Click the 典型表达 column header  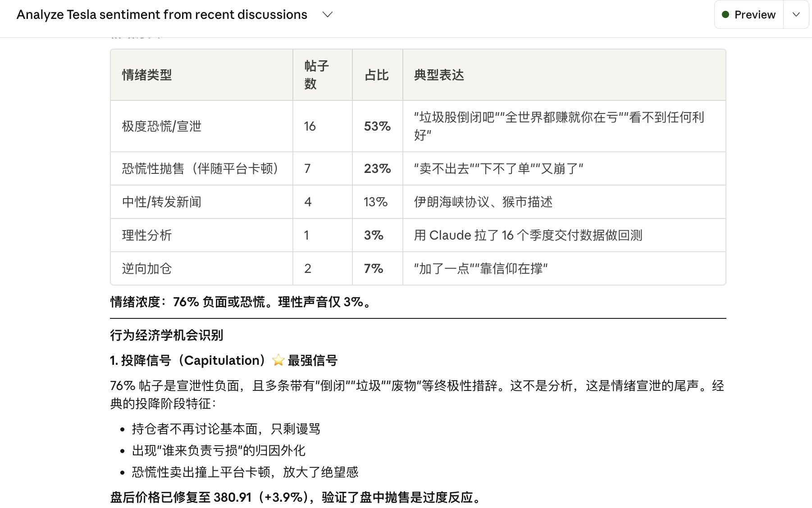pos(439,75)
